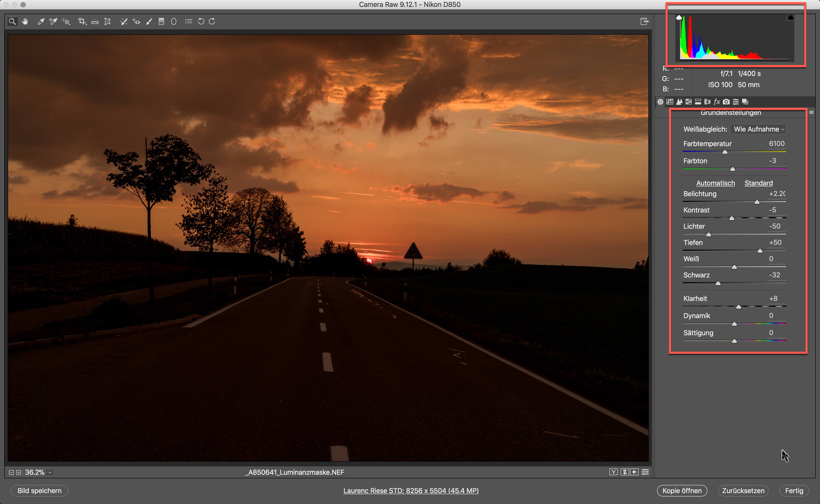Copy current settings to Before
This screenshot has height=504, width=820.
pos(634,472)
